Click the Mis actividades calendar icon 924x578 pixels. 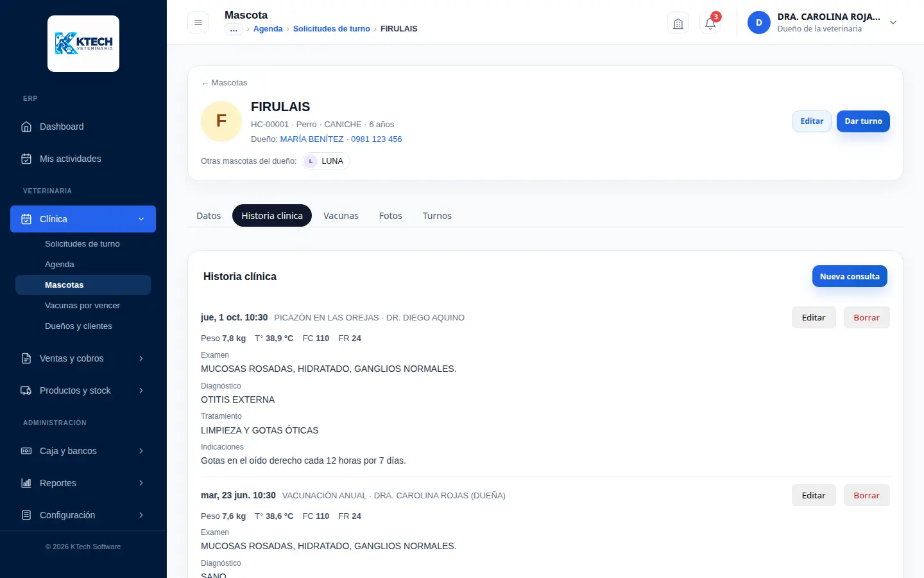pyautogui.click(x=26, y=159)
